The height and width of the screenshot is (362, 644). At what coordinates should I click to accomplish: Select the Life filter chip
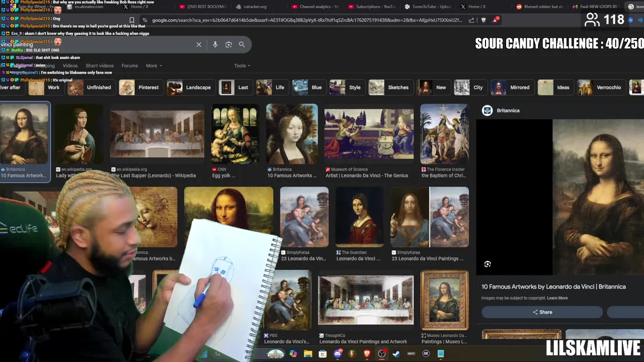click(272, 87)
